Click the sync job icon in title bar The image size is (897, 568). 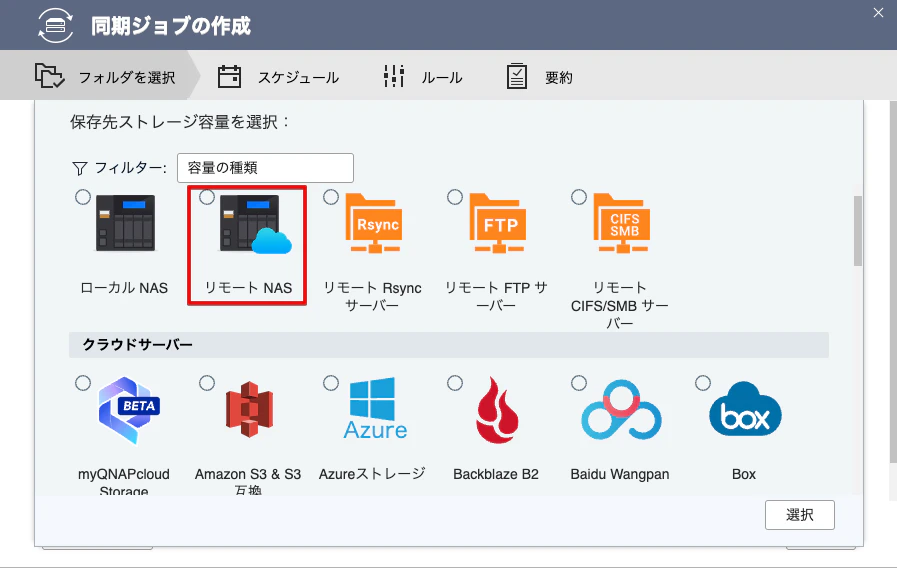(x=55, y=26)
